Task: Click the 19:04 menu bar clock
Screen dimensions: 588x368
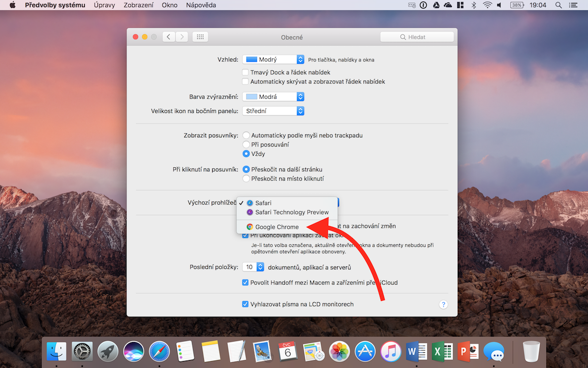Action: pos(538,5)
